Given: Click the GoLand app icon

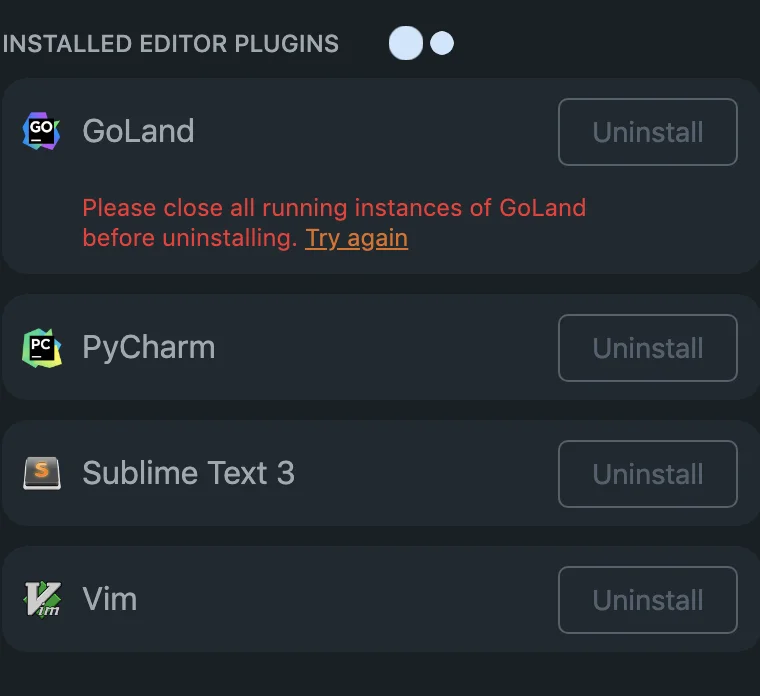Looking at the screenshot, I should click(41, 131).
